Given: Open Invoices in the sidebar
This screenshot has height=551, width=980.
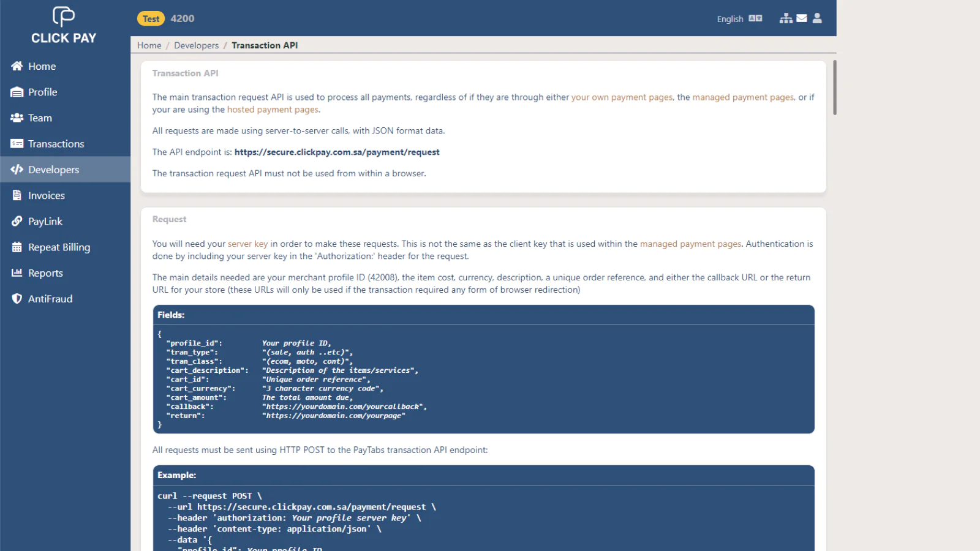Looking at the screenshot, I should click(65, 195).
